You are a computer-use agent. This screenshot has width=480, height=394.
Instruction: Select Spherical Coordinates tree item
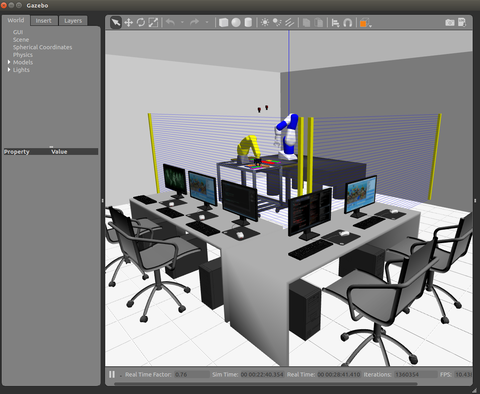click(42, 47)
